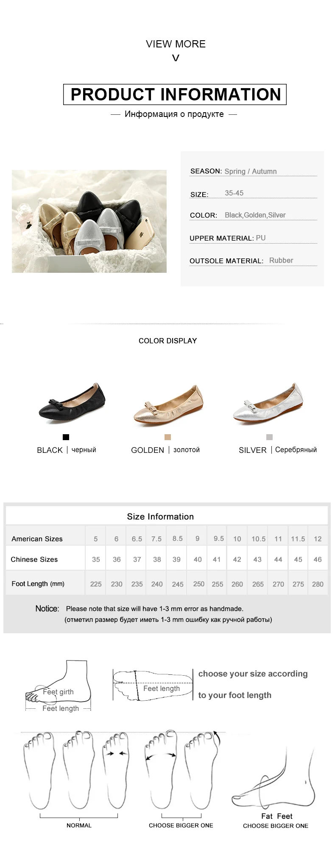Click the VIEW MORE text
Image resolution: width=335 pixels, height=868 pixels.
pos(176,44)
